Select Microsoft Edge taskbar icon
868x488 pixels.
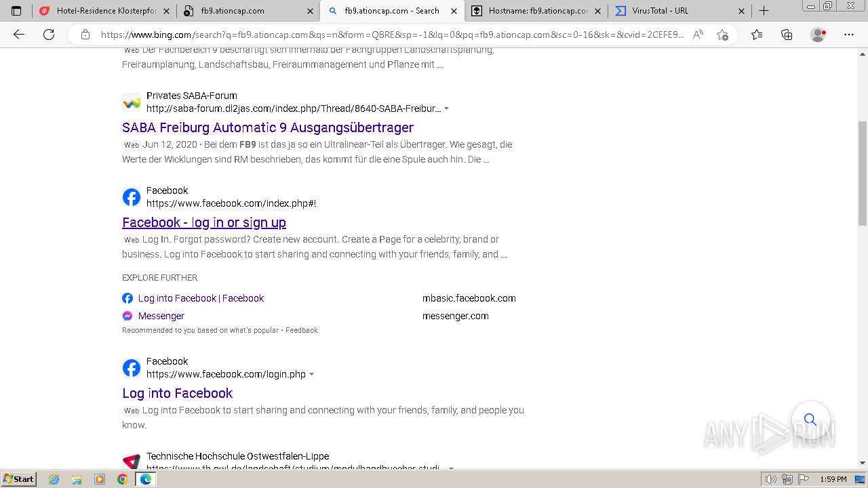[145, 479]
